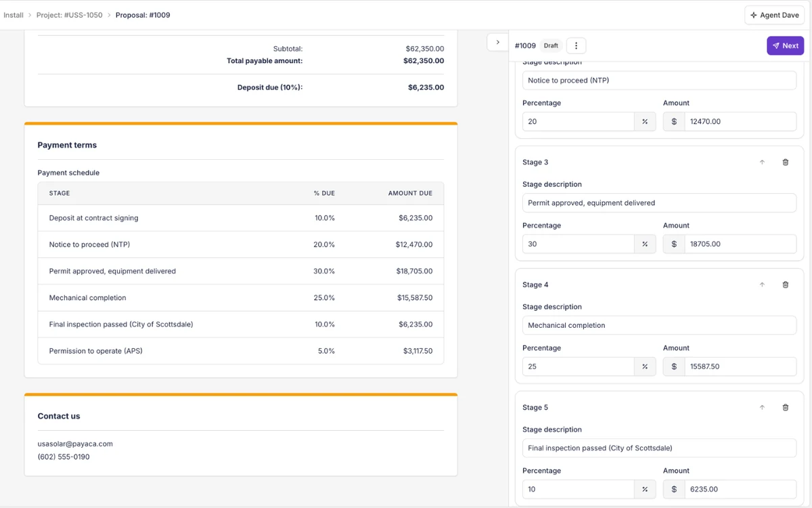Move Stage 3 up with the arrow icon
This screenshot has height=508, width=812.
762,162
